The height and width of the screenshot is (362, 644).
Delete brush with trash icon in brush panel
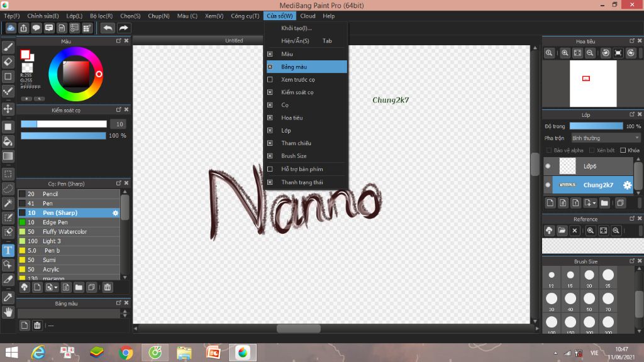(x=107, y=287)
